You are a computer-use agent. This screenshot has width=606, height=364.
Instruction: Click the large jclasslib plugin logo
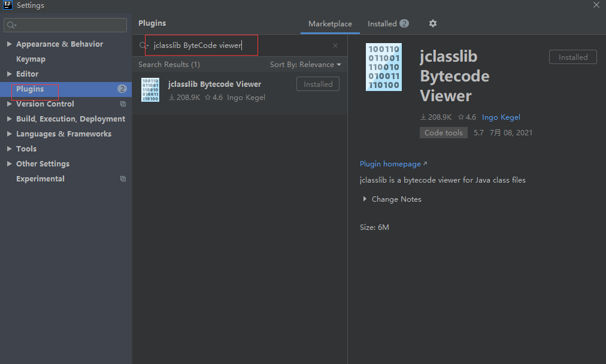[383, 67]
